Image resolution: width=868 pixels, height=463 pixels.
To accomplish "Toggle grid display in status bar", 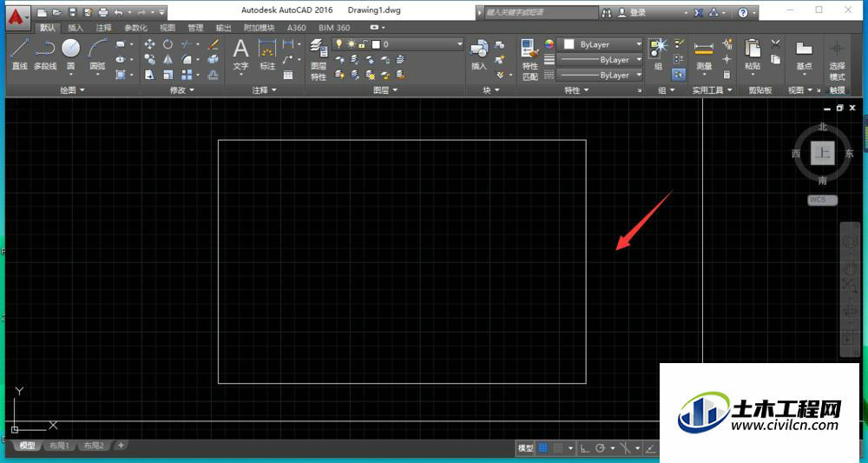I will click(543, 448).
